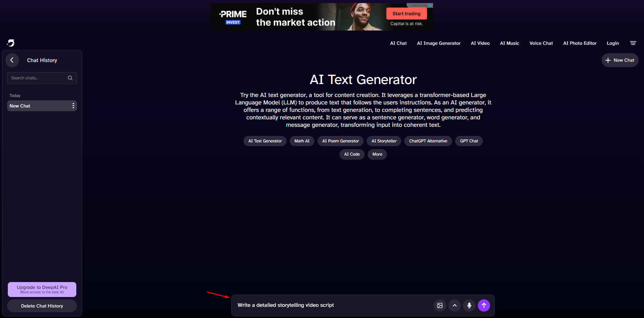Collapse the Chat History sidebar with back arrow

12,60
